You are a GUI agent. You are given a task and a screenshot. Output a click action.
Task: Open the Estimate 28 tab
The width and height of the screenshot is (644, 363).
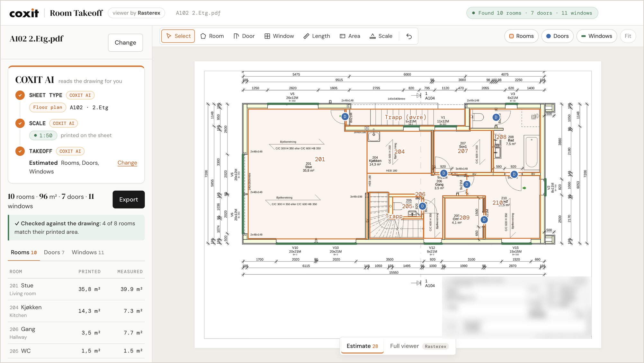click(x=362, y=346)
